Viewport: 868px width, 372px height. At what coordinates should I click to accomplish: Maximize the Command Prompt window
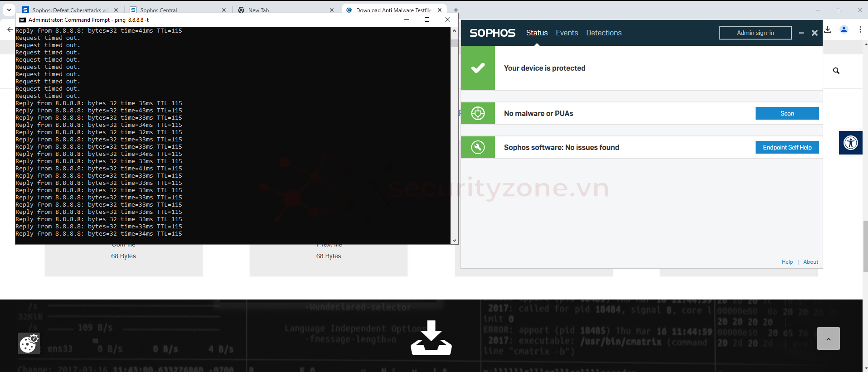[427, 19]
